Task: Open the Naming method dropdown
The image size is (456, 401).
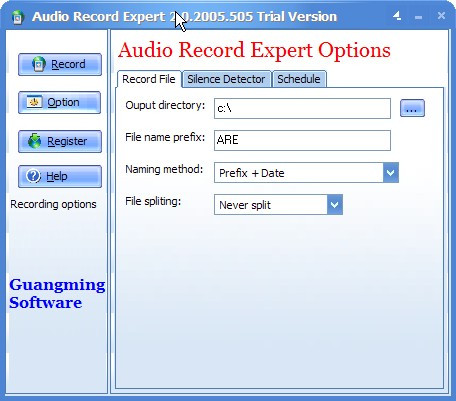Action: (x=306, y=173)
